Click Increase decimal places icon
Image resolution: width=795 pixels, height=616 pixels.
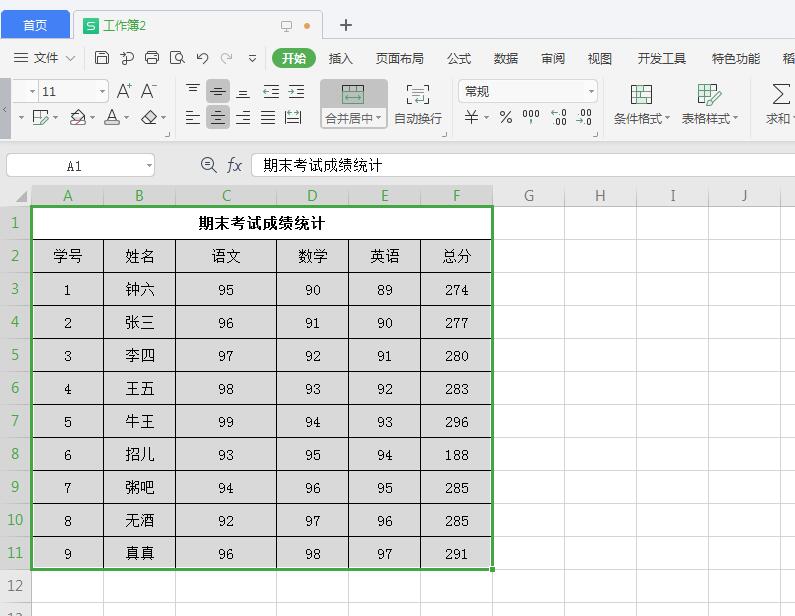(558, 117)
